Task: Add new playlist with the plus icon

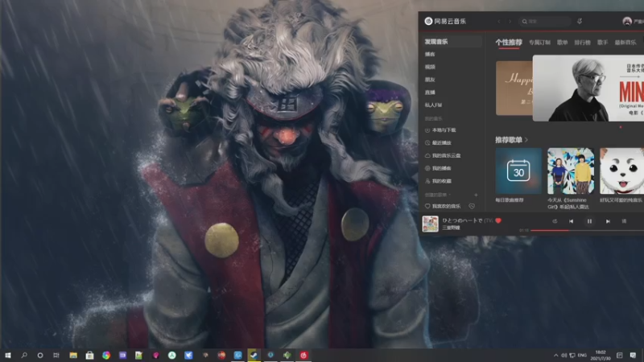Action: [476, 195]
